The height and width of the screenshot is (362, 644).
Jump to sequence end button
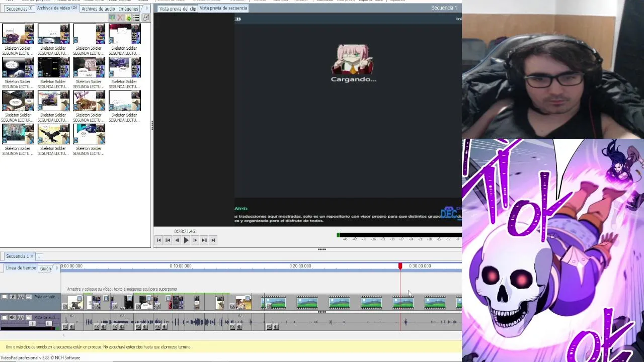pyautogui.click(x=213, y=240)
